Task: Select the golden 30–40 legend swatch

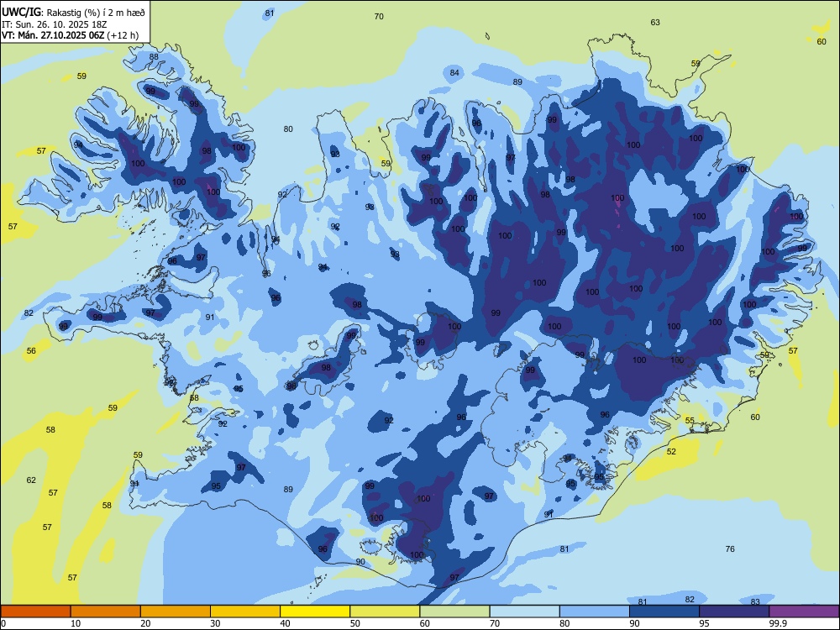Action: coord(245,612)
